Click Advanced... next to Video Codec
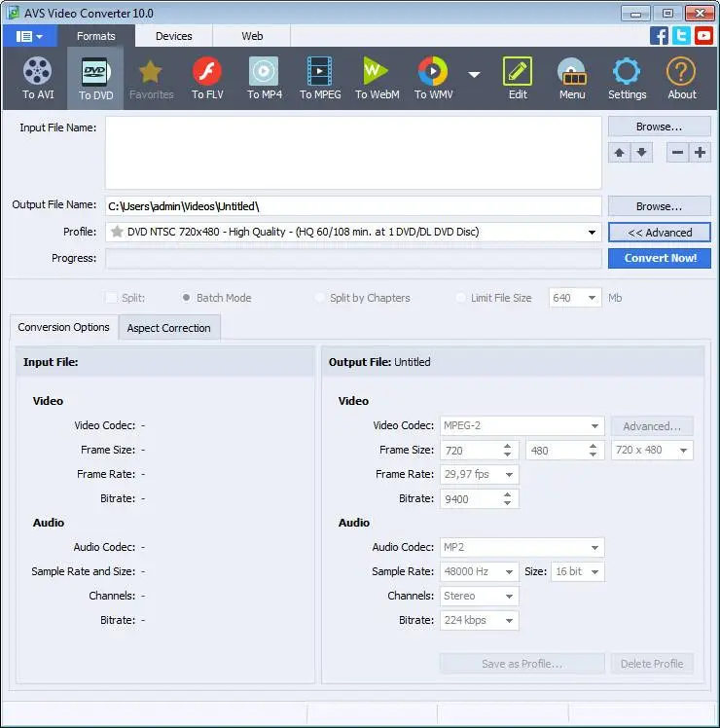The image size is (720, 728). 652,426
